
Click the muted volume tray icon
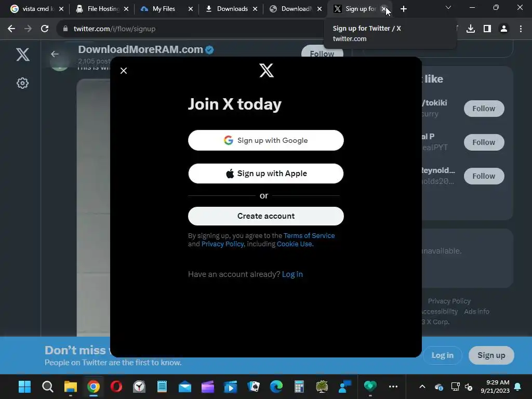469,387
